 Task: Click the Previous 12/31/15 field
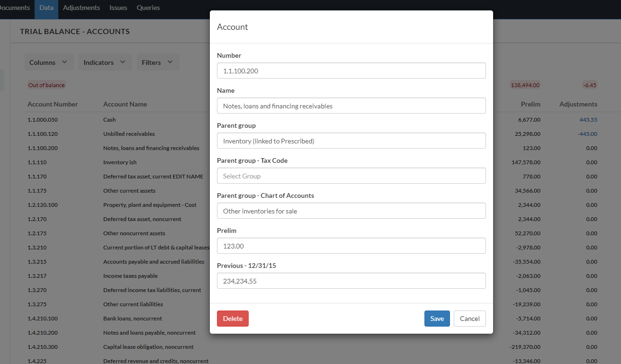coord(351,281)
